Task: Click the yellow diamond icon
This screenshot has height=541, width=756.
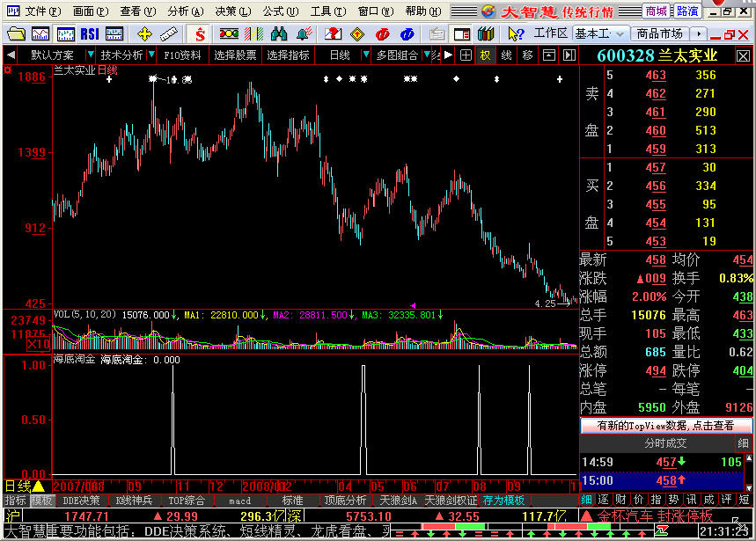Action: [x=357, y=34]
